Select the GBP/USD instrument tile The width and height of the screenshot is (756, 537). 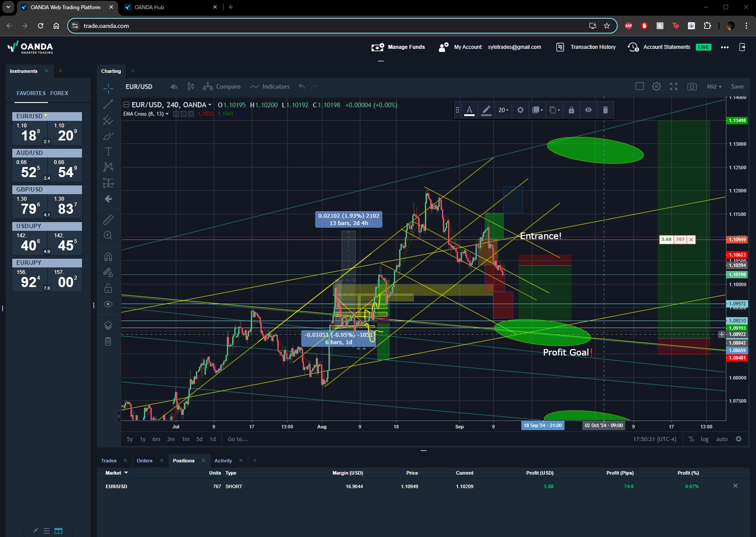47,202
